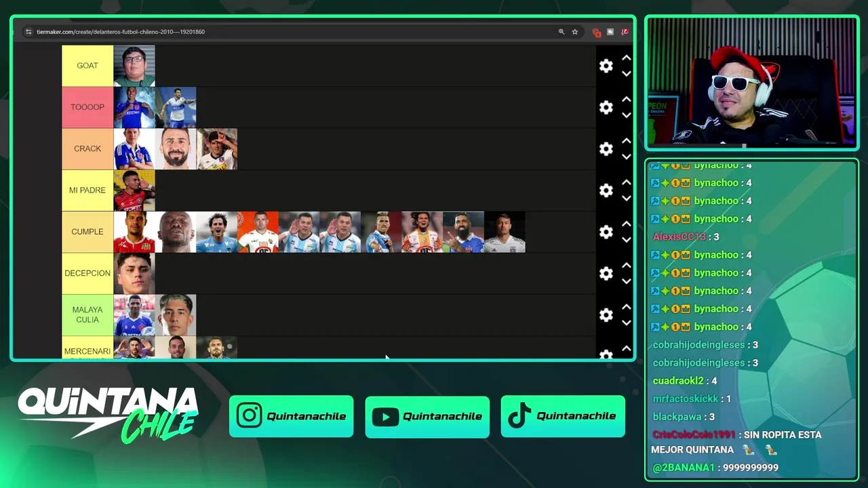Open settings gear for TOOOOP tier

coord(606,107)
